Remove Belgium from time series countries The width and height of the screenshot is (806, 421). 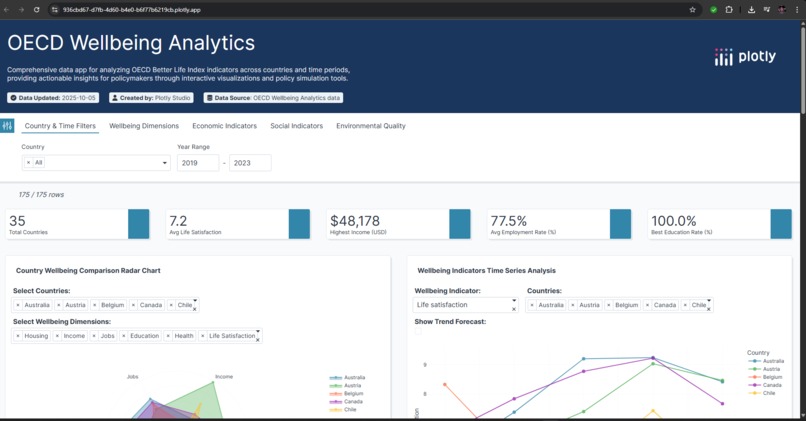click(609, 305)
